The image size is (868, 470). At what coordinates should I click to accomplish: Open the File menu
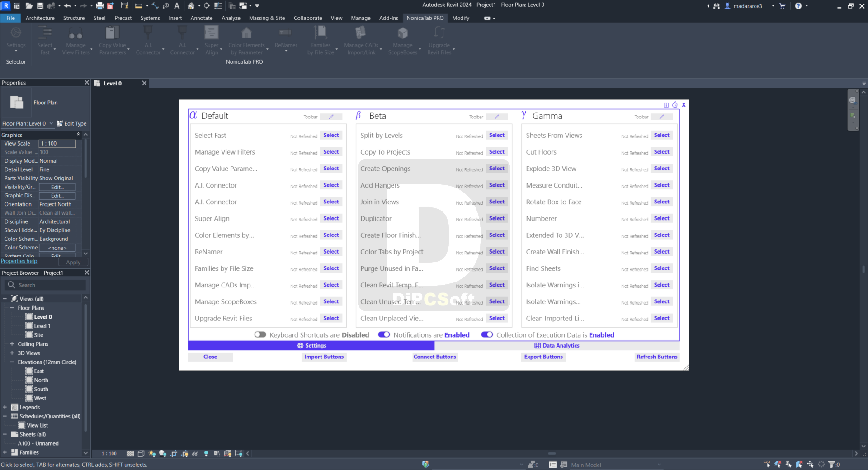11,18
